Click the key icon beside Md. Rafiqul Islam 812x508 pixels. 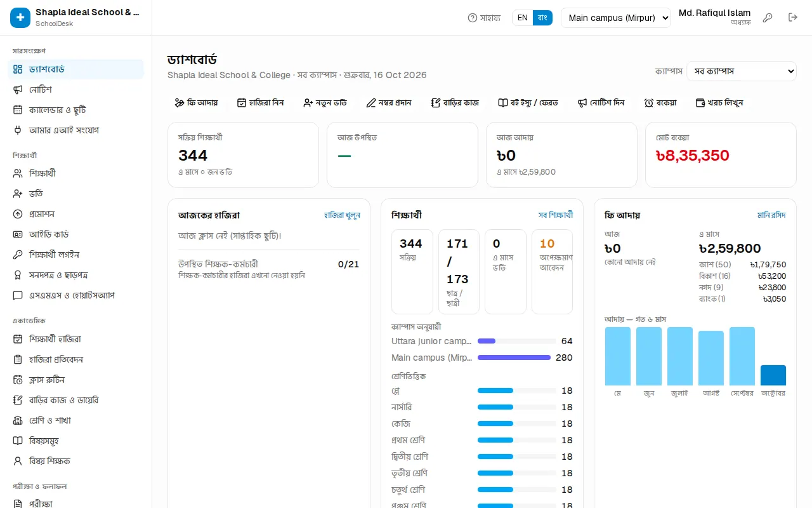tap(768, 18)
